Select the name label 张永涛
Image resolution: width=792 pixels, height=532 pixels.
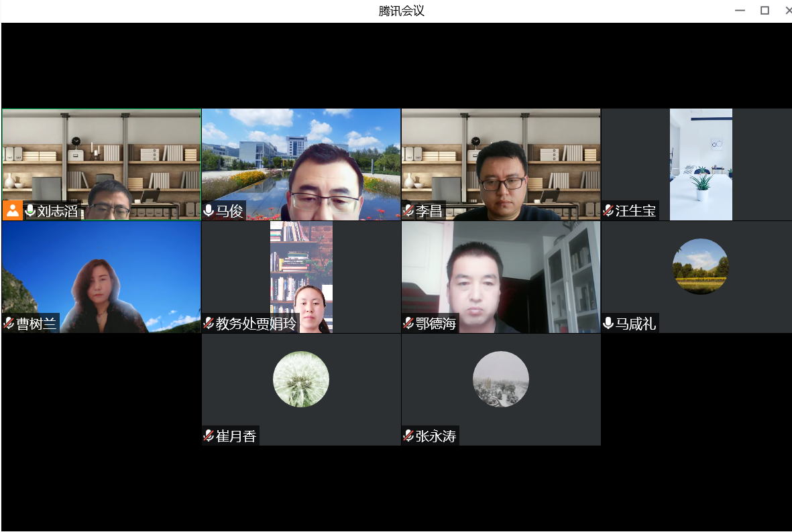point(436,436)
